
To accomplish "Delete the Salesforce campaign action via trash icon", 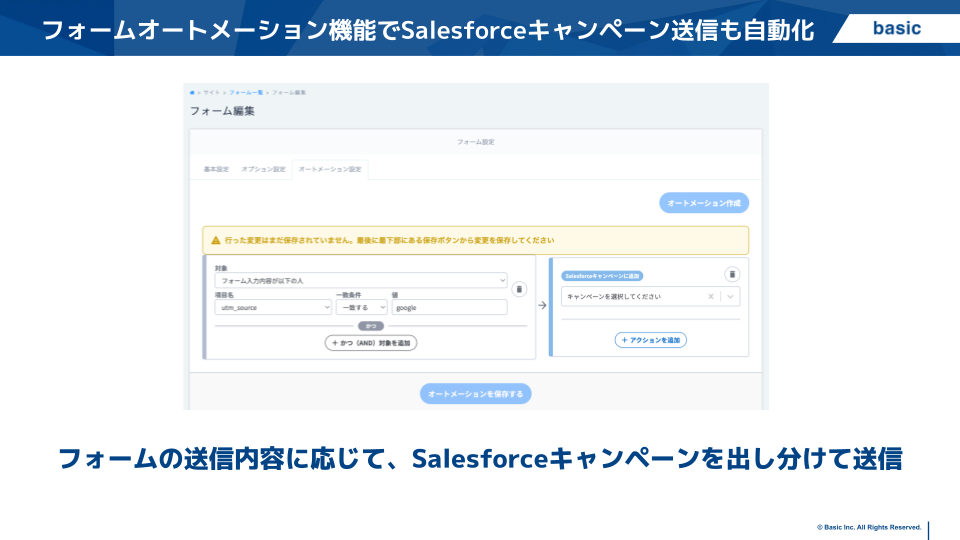I will pos(732,274).
